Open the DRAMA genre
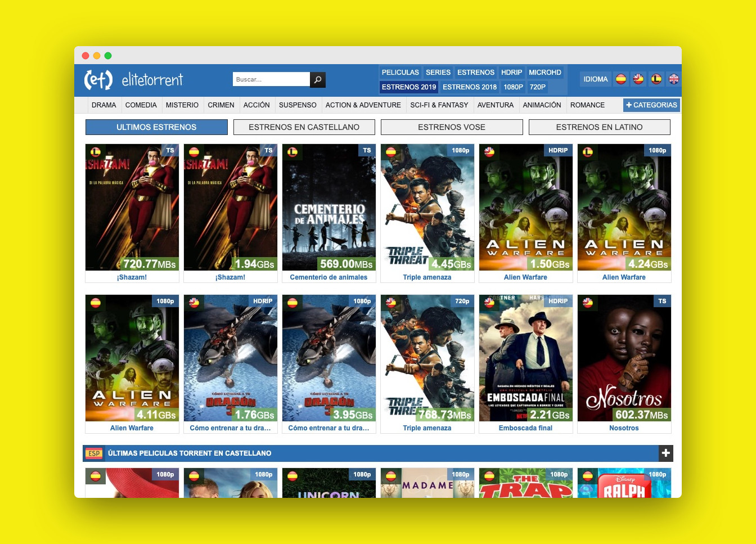The image size is (756, 544). (104, 105)
